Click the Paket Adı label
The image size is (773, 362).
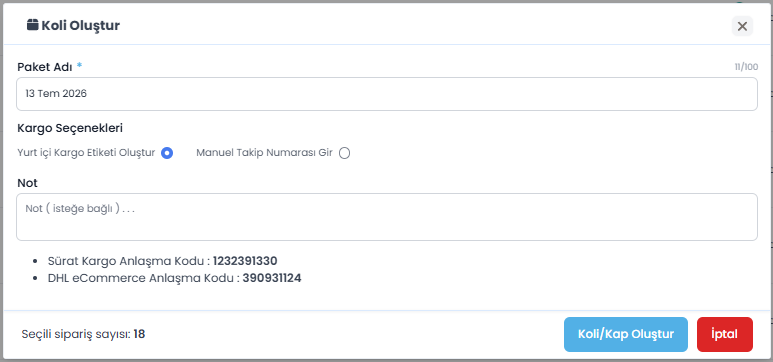pyautogui.click(x=45, y=67)
